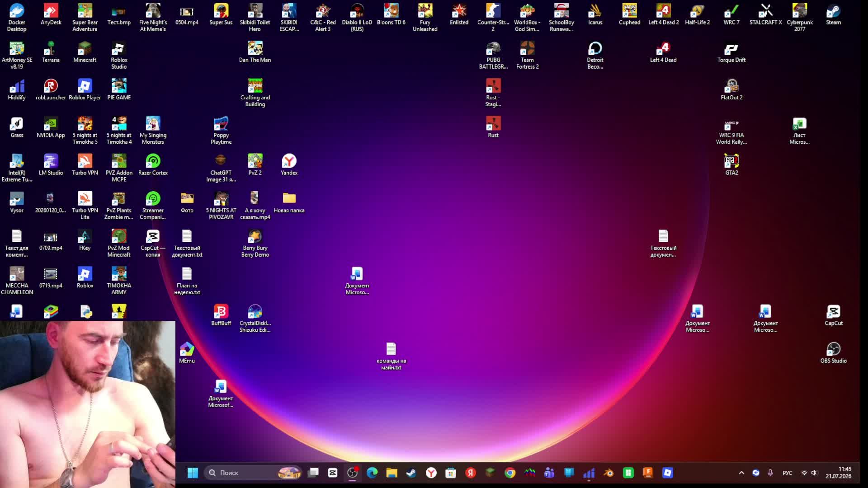Open Microsoft Store from the taskbar
The width and height of the screenshot is (868, 488).
point(451,473)
